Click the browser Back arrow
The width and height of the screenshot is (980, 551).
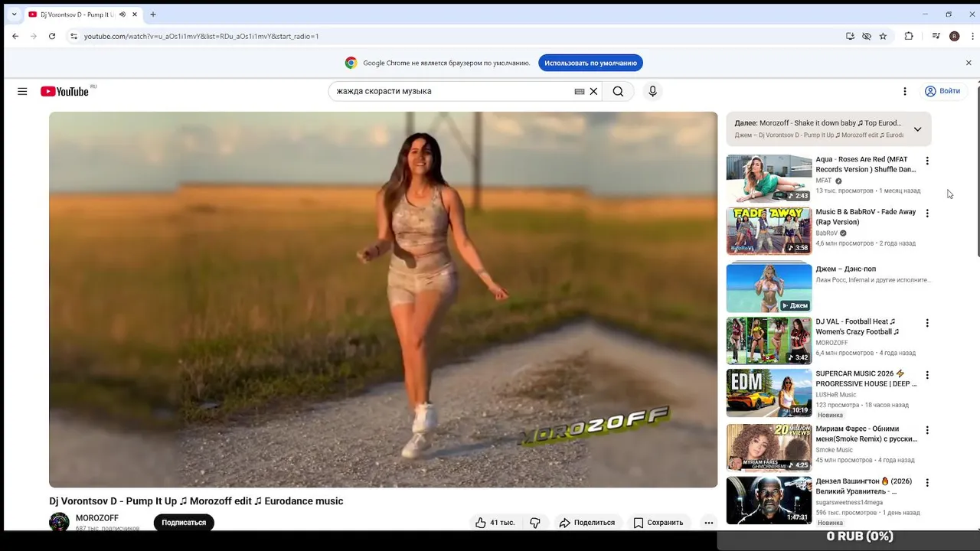click(15, 36)
